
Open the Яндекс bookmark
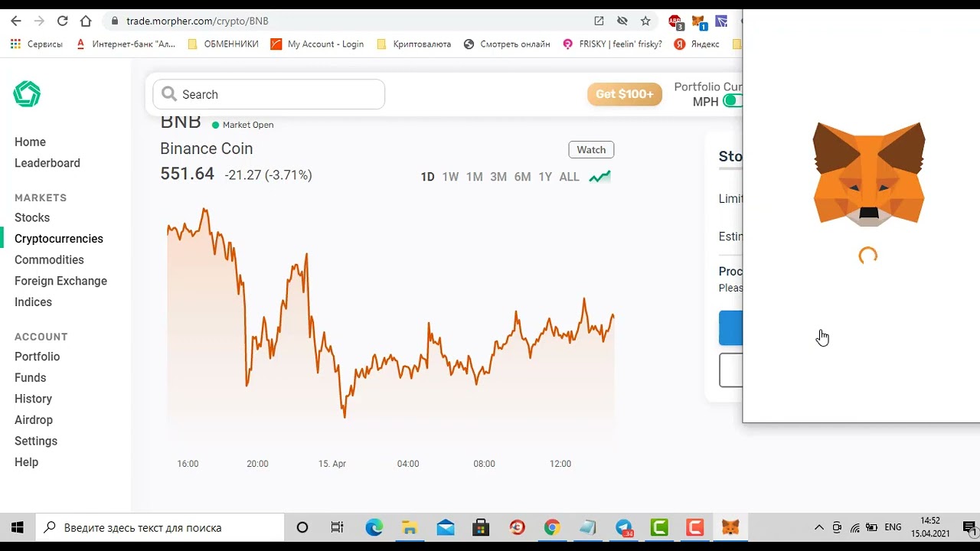coord(697,44)
